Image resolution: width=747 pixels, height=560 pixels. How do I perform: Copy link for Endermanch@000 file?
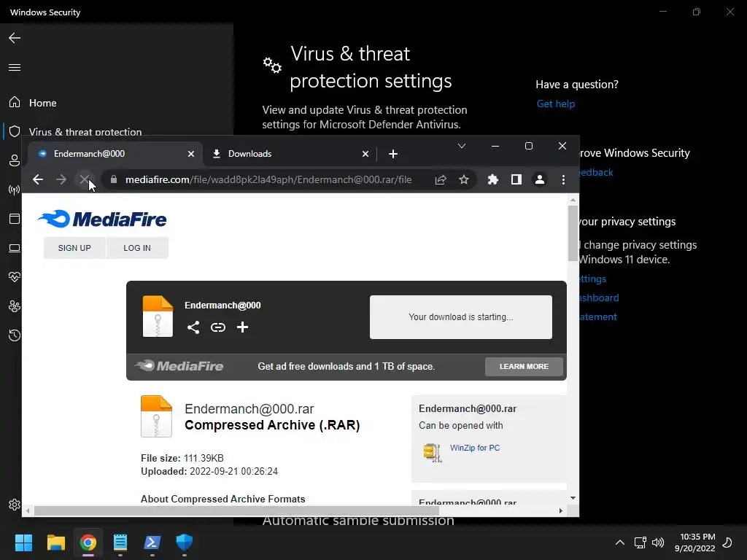(218, 327)
